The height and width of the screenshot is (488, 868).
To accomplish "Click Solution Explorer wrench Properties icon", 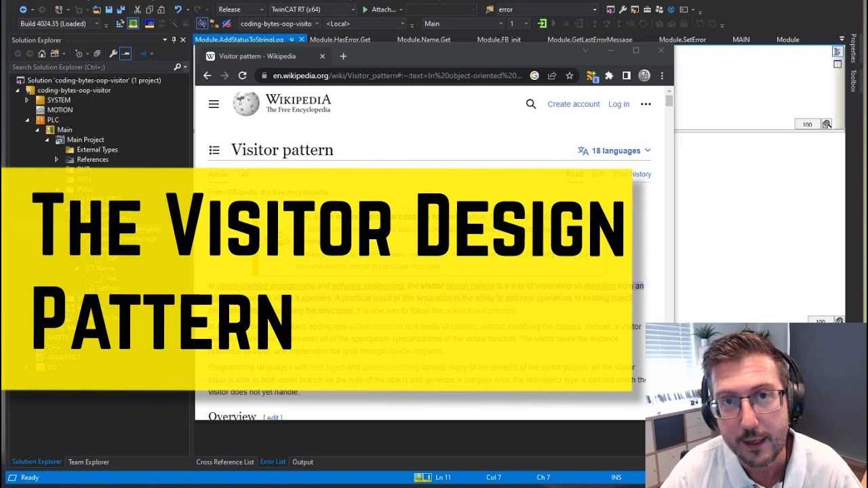I will pyautogui.click(x=113, y=54).
